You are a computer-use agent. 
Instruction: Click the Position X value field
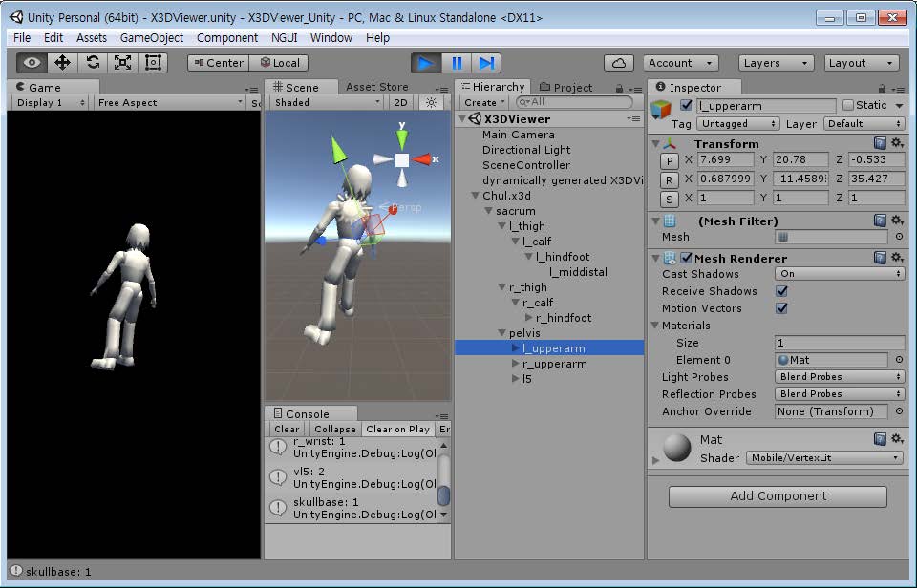pos(725,159)
